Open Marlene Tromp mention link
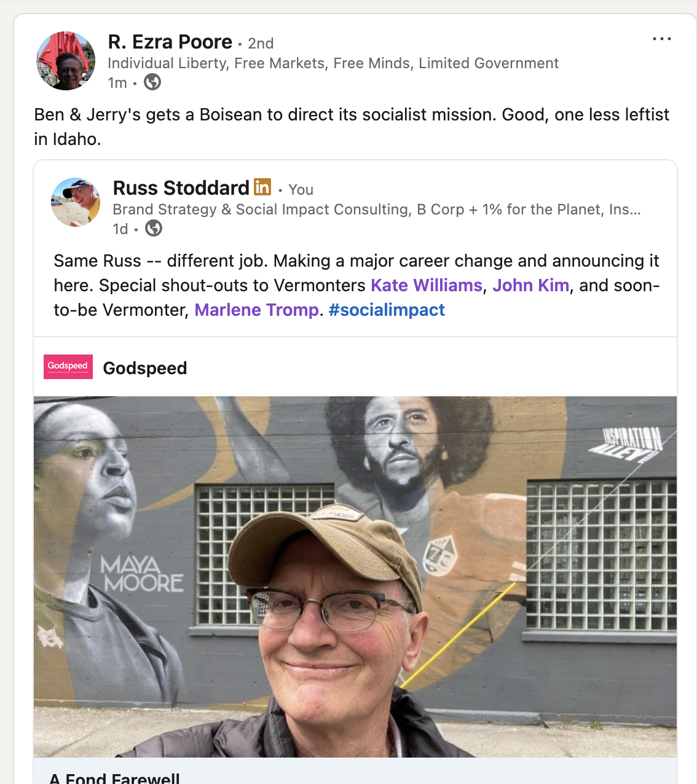Viewport: 697px width, 784px height. pos(257,310)
